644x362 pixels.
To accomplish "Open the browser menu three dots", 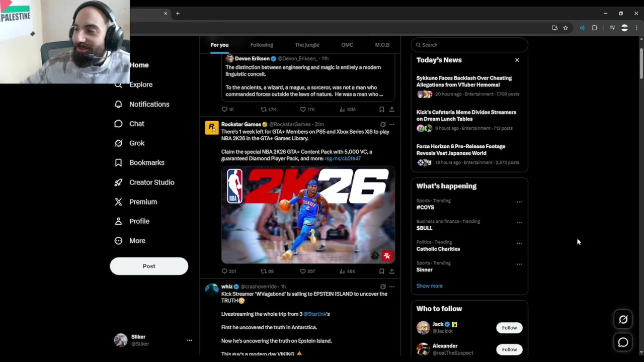I will (x=636, y=28).
